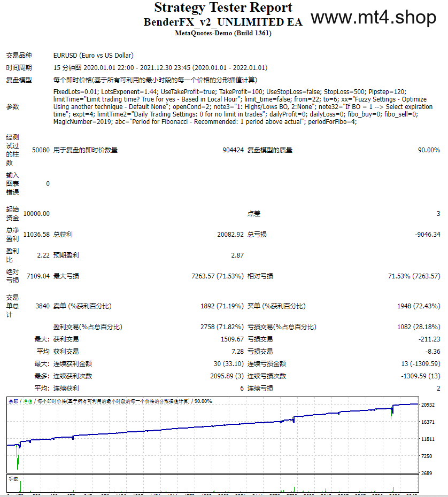This screenshot has width=448, height=497.
Task: Select the '复盘模型' label
Action: pos(19,80)
